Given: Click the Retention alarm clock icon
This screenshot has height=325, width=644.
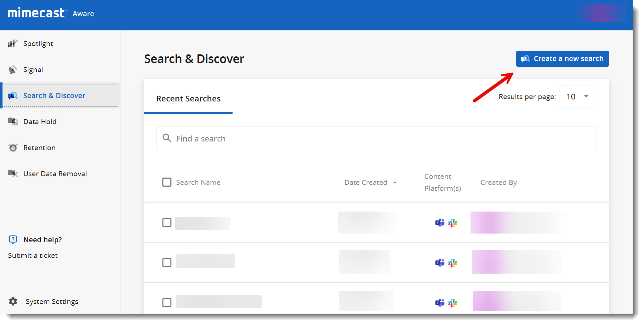Looking at the screenshot, I should 13,147.
